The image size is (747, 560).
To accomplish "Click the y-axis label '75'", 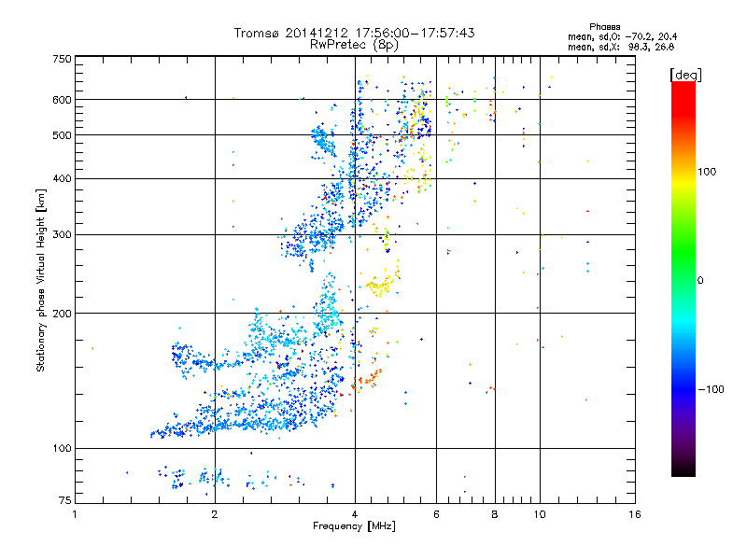I will click(x=65, y=500).
